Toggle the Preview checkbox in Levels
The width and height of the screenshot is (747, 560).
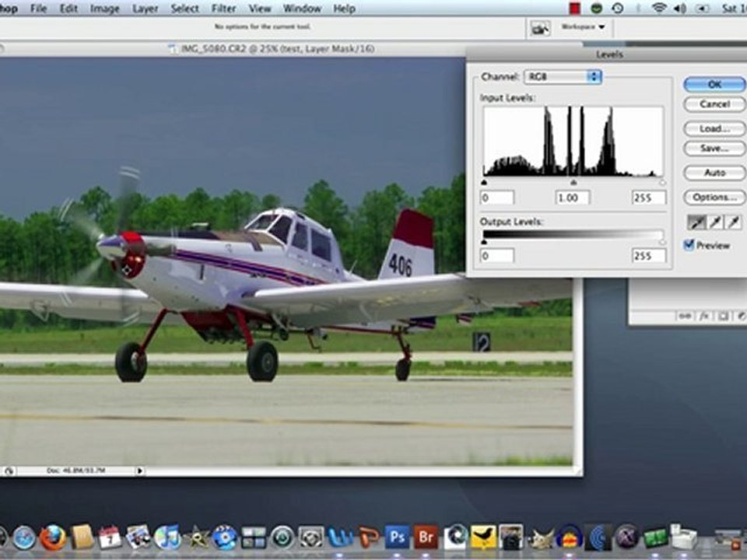(689, 245)
